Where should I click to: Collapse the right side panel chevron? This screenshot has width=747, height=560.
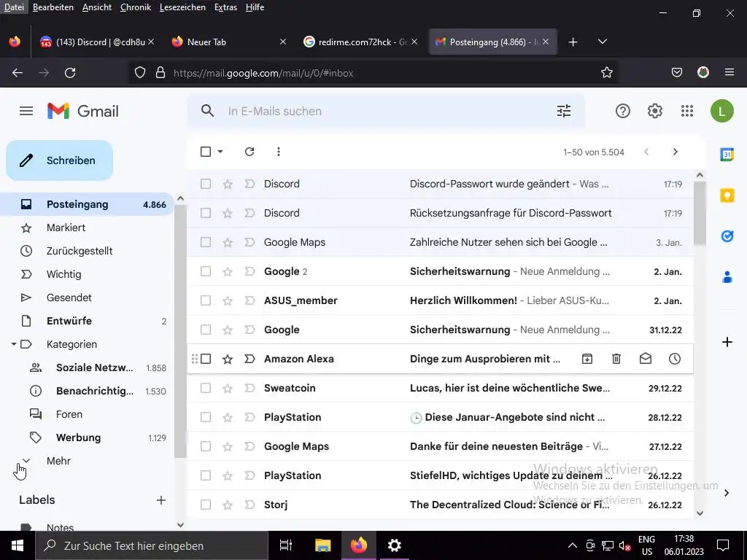pyautogui.click(x=727, y=493)
